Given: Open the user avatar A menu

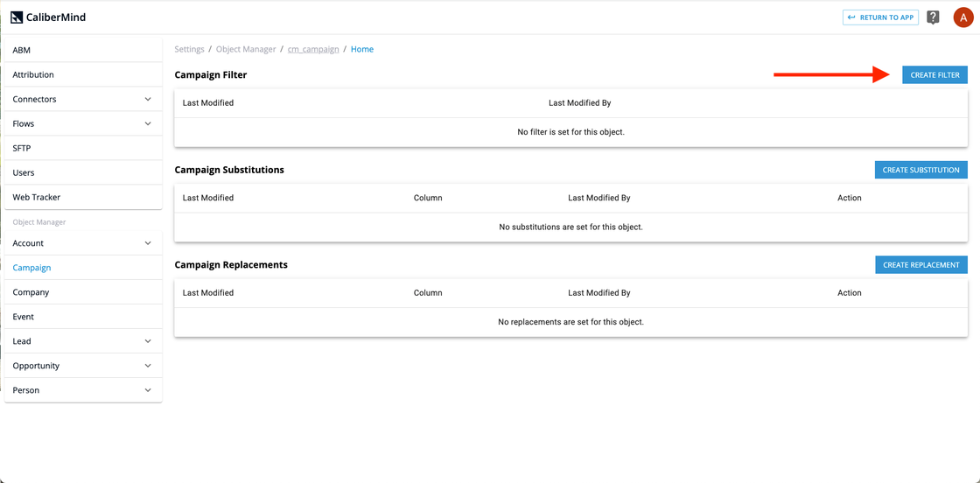Looking at the screenshot, I should click(963, 17).
